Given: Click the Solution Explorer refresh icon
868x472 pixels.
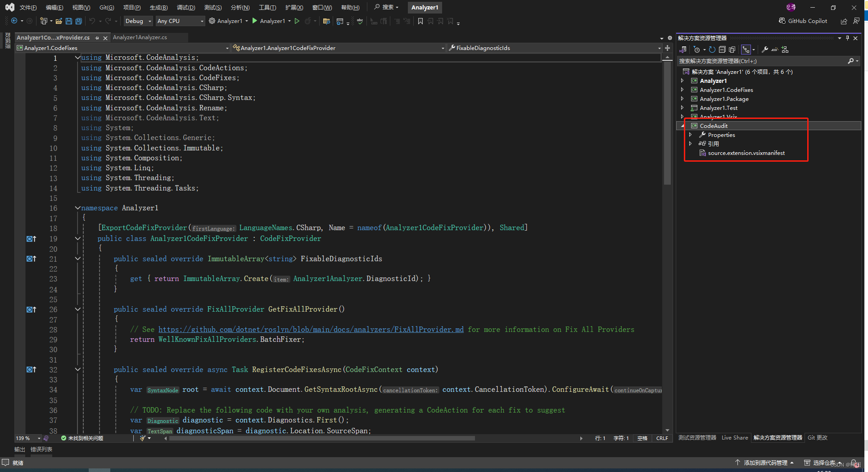Looking at the screenshot, I should click(x=712, y=50).
